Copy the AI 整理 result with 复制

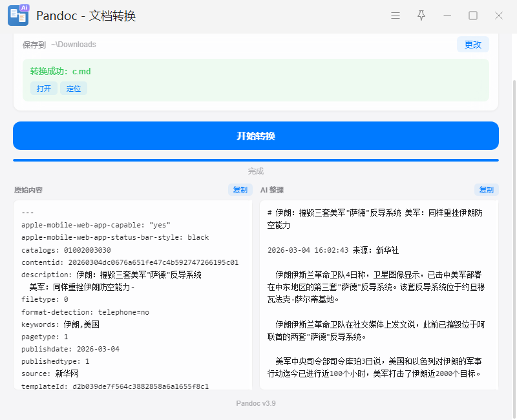[x=486, y=190]
